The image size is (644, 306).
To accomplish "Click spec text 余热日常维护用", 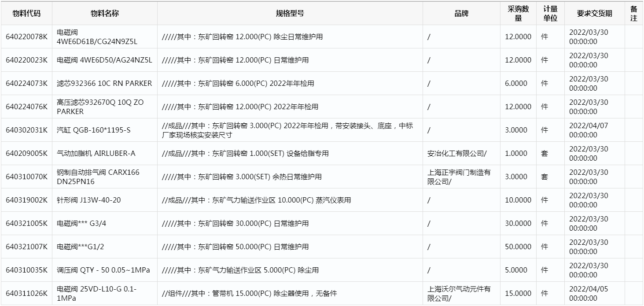I will click(242, 177).
